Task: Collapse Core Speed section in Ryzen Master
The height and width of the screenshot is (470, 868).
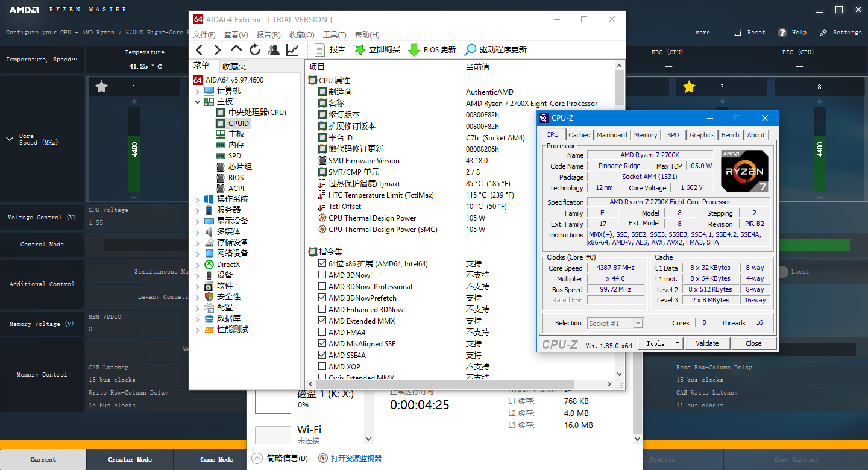Action: click(9, 139)
